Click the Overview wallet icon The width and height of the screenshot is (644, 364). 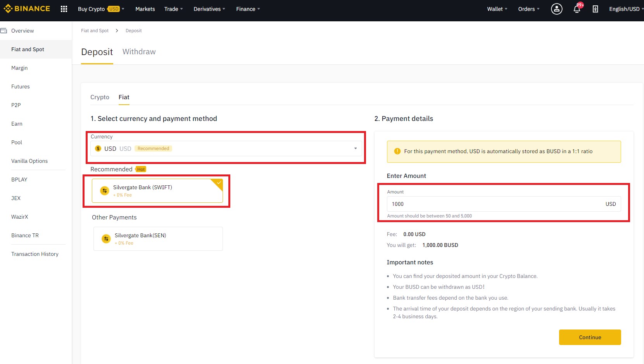(x=4, y=31)
